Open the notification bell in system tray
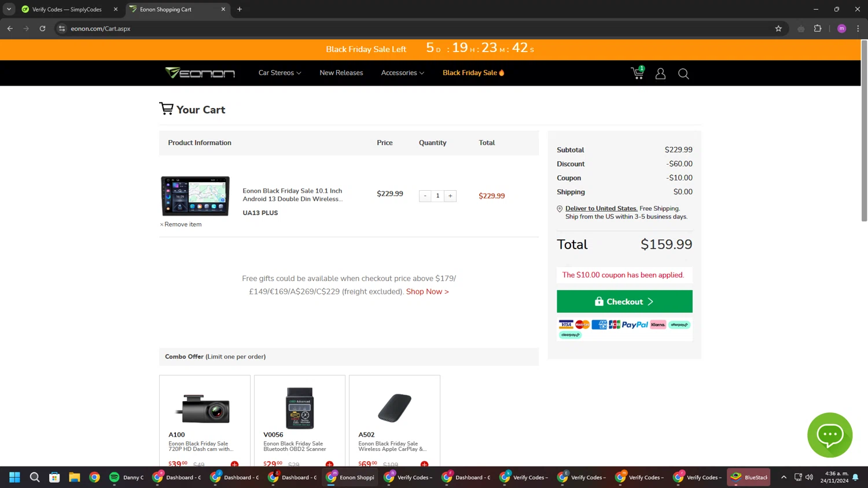Screen dimensions: 868x488 pos(855,477)
